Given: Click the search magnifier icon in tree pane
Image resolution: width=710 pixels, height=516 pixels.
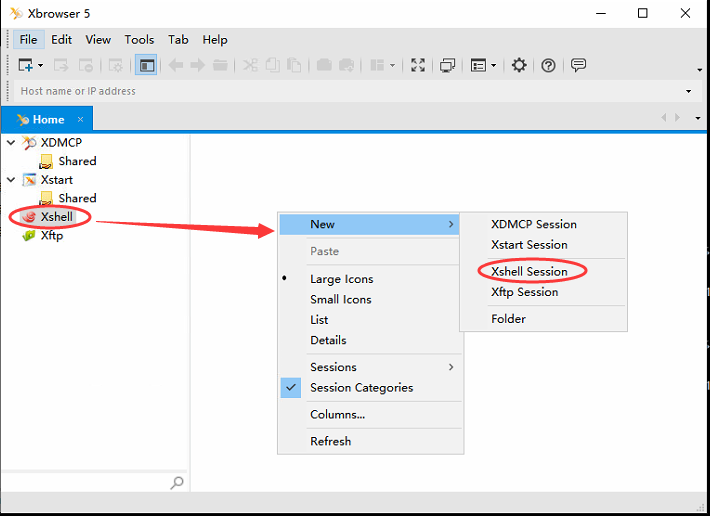Looking at the screenshot, I should (x=177, y=483).
